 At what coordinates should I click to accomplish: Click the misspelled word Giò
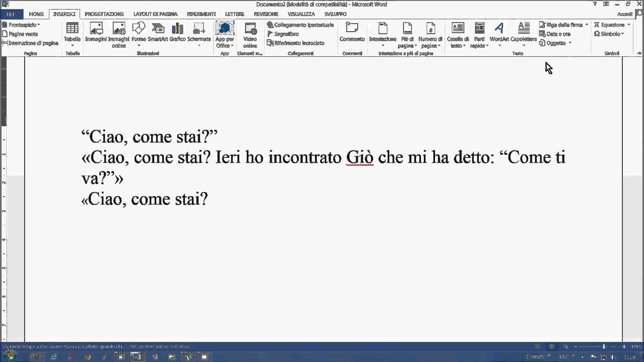coord(360,157)
